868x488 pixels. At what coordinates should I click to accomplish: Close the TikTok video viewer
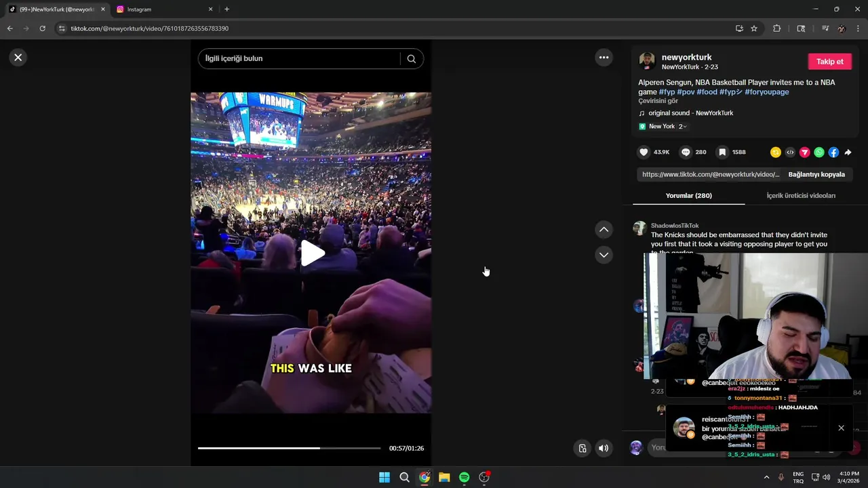18,58
